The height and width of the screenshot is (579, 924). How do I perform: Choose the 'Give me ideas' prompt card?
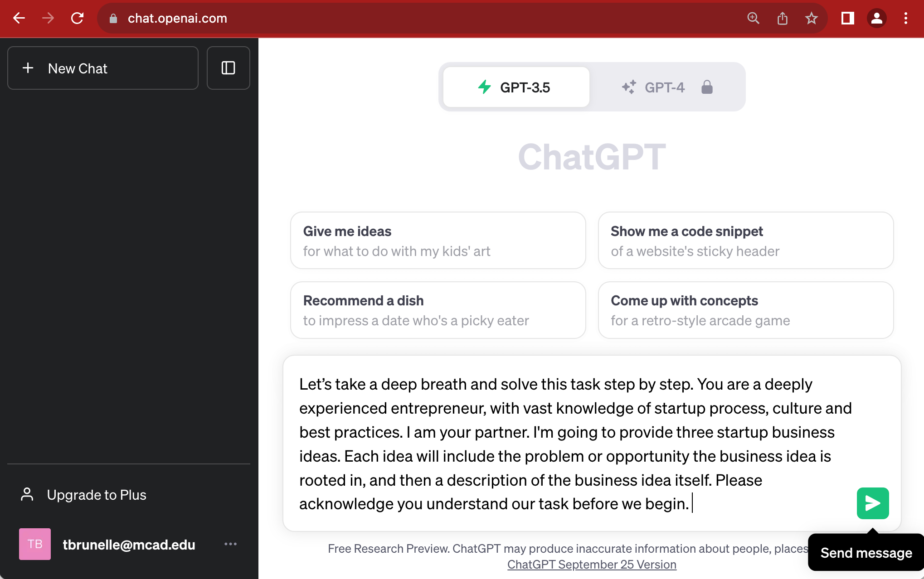coord(438,241)
